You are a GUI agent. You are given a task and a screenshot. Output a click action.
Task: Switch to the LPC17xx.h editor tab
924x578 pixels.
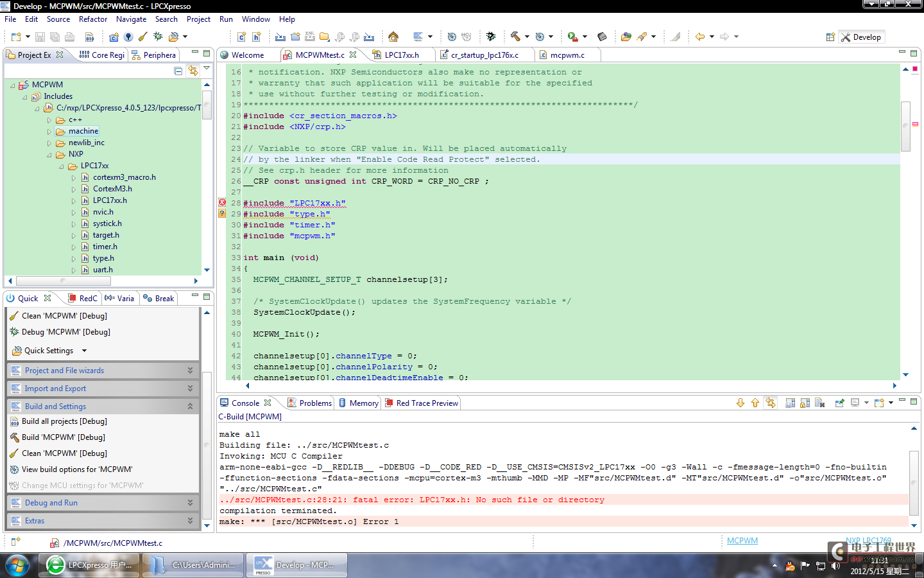[x=402, y=55]
